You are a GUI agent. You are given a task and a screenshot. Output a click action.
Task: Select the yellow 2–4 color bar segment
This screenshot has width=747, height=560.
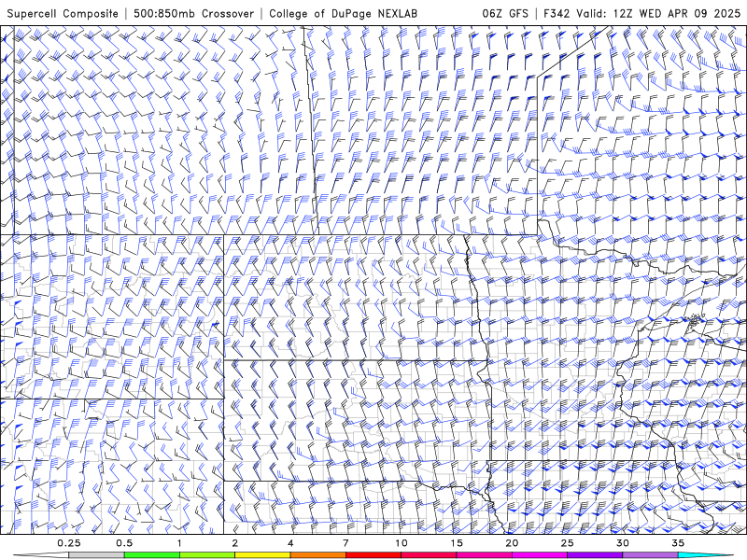pyautogui.click(x=262, y=555)
